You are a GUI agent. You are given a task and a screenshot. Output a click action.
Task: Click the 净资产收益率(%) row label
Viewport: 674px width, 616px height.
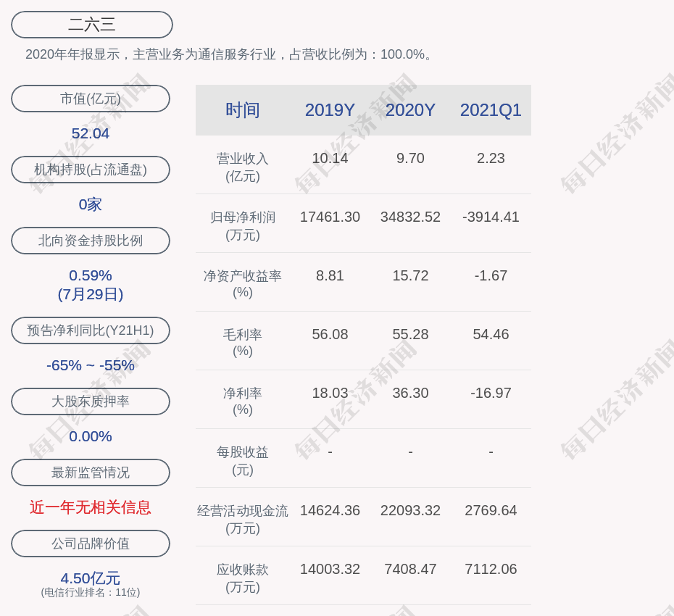243,283
